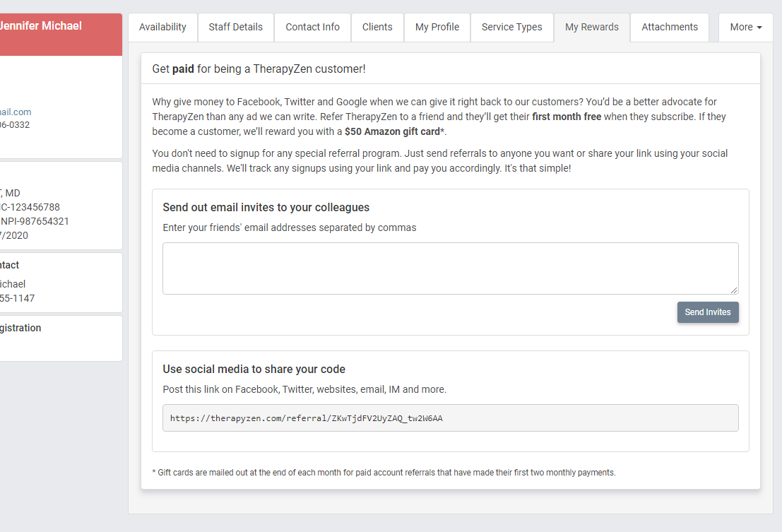The width and height of the screenshot is (782, 532).
Task: Click the 'Post this link on Facebook' instruction
Action: [x=304, y=389]
